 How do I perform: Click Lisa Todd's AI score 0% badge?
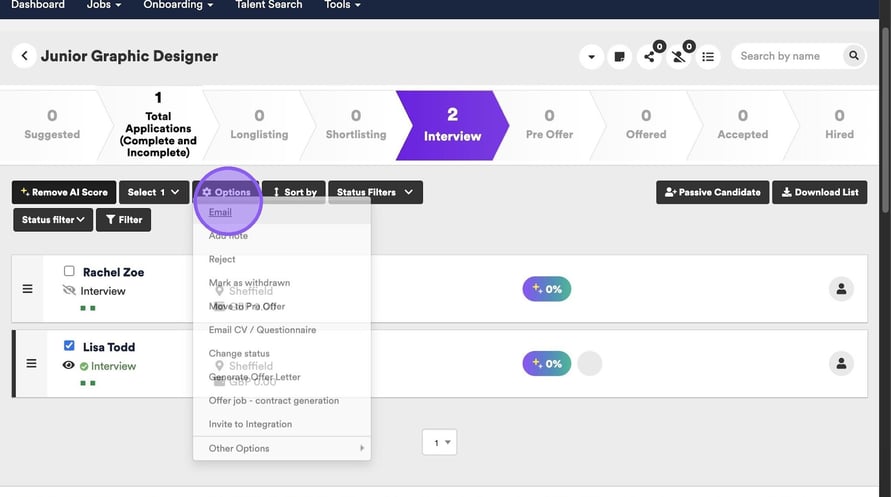[546, 363]
